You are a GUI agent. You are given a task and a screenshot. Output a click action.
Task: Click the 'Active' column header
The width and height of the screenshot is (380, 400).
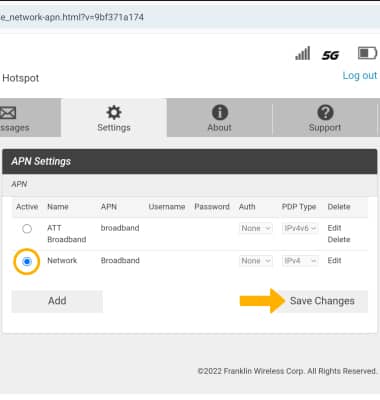27,207
